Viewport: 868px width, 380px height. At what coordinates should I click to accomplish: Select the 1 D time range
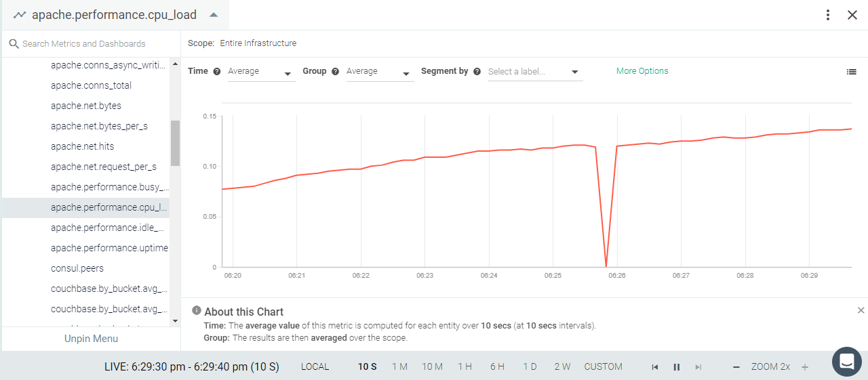[530, 366]
